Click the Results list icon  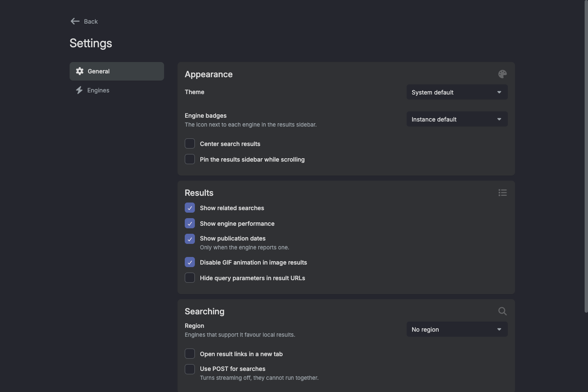tap(502, 193)
